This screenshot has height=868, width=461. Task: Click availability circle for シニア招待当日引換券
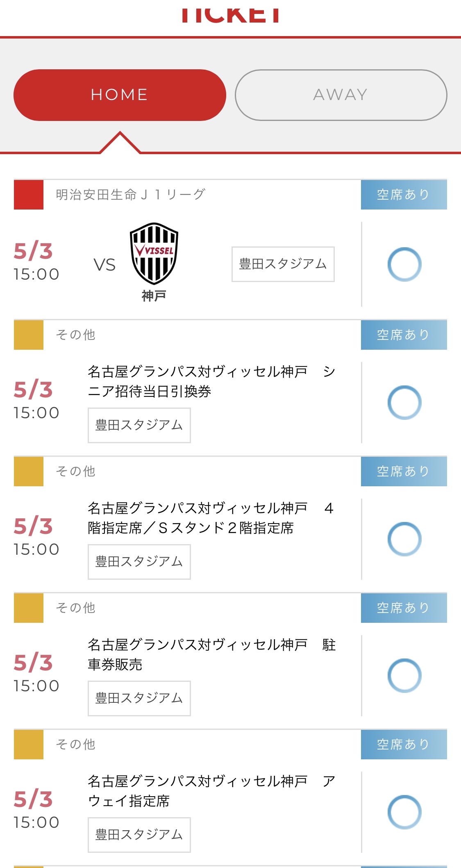point(404,403)
